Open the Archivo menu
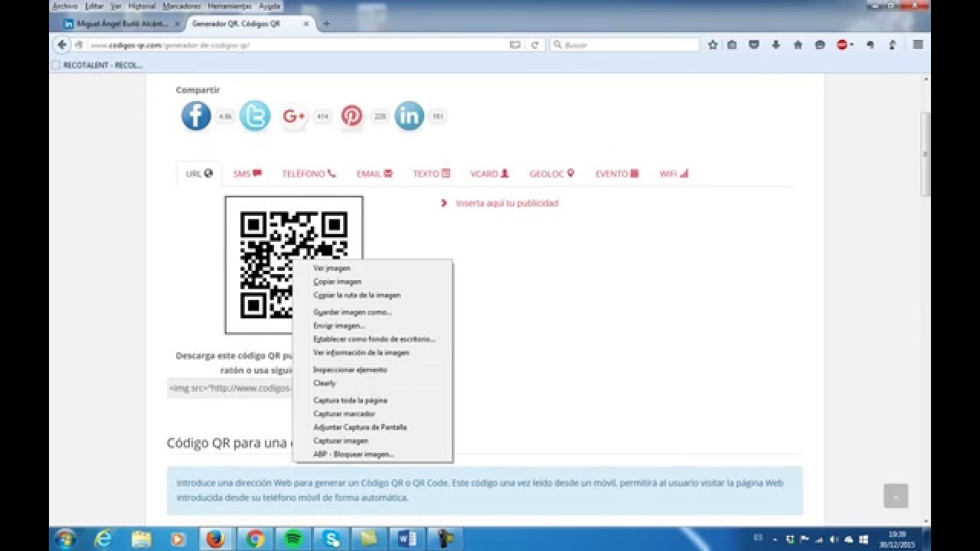 pyautogui.click(x=65, y=5)
